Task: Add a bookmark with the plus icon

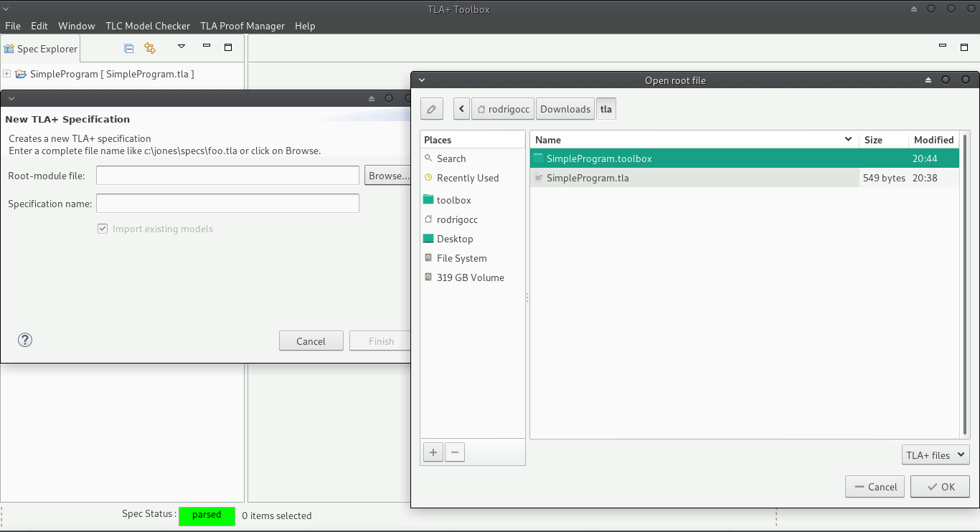Action: (433, 452)
